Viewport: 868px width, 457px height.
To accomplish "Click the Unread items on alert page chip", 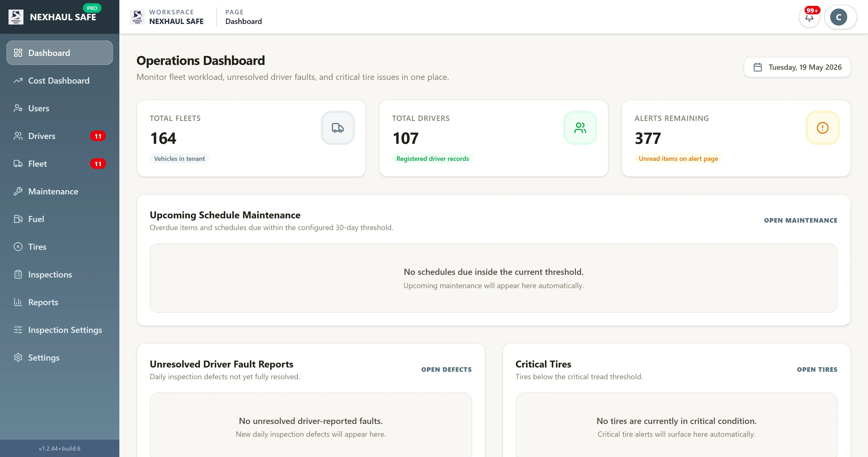I will (678, 159).
